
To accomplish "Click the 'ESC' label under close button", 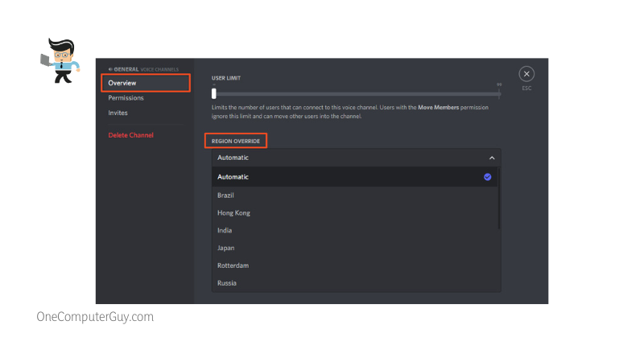I will coord(526,88).
